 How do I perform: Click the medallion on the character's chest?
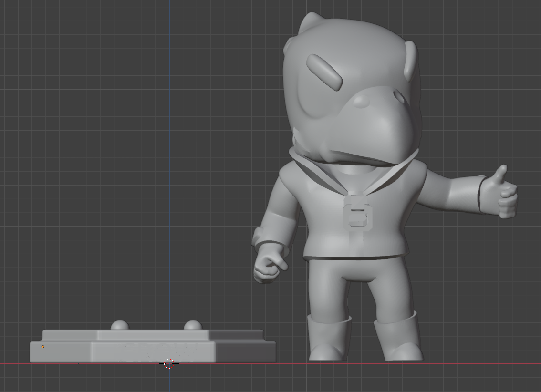[358, 213]
